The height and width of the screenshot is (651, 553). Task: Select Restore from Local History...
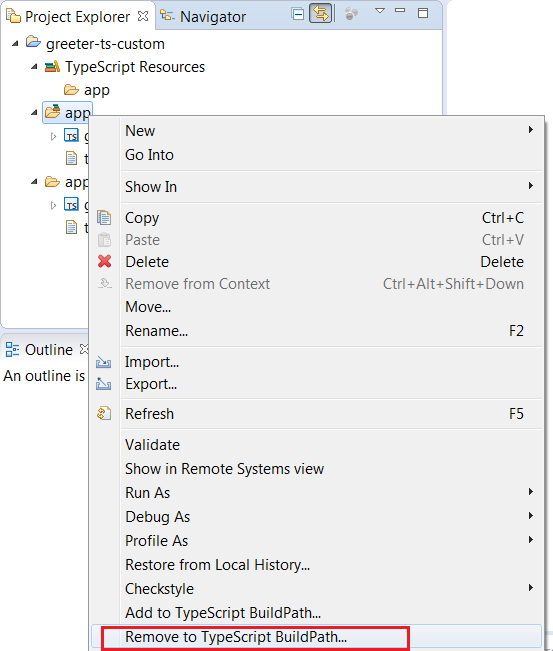point(316,565)
